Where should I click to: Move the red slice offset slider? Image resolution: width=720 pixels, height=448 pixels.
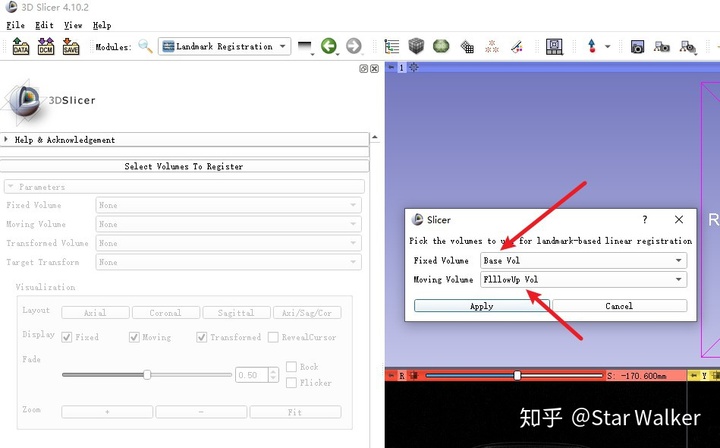(x=517, y=375)
